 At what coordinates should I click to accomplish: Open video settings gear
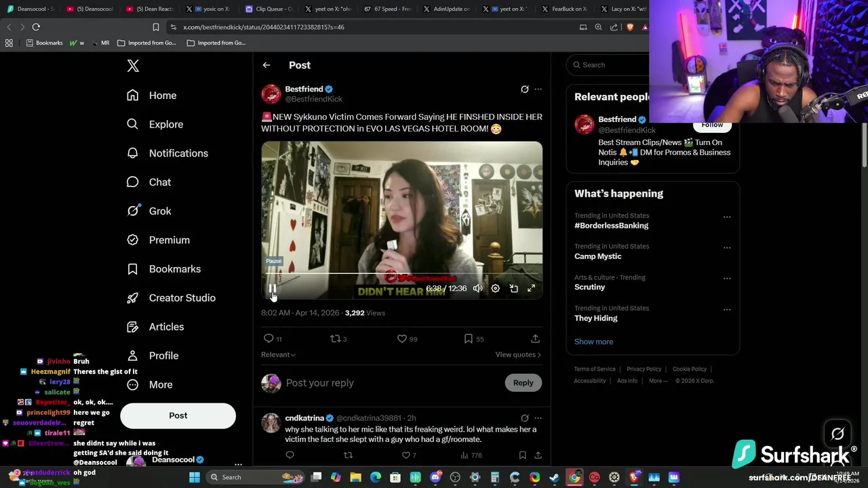pos(496,289)
